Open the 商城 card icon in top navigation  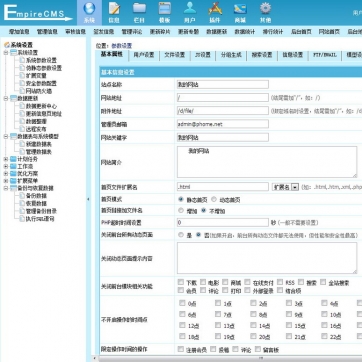coord(240,9)
